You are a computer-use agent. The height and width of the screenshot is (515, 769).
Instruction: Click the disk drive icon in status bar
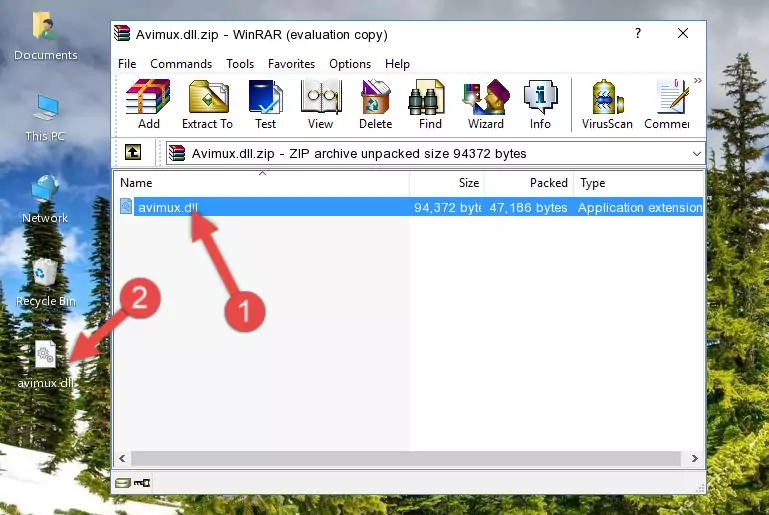click(123, 483)
